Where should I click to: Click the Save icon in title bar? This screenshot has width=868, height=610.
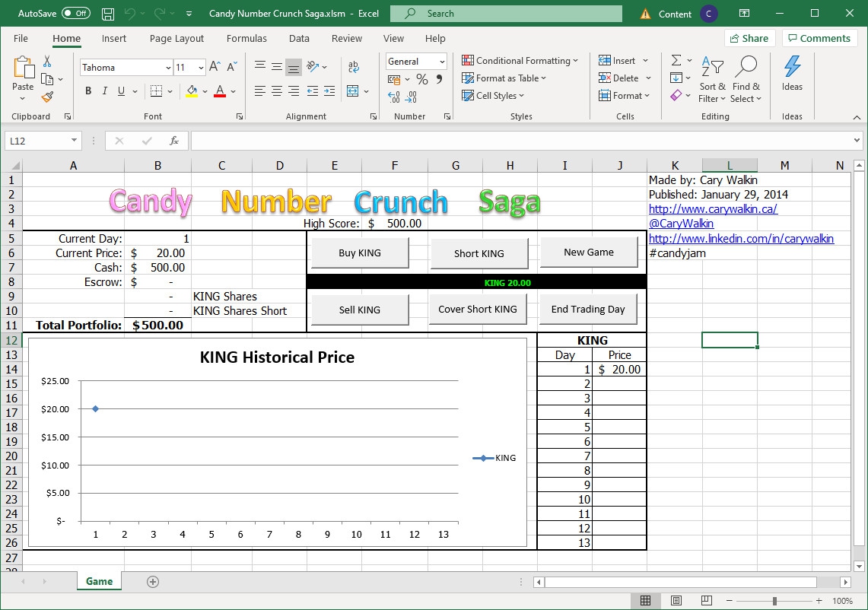pyautogui.click(x=108, y=14)
